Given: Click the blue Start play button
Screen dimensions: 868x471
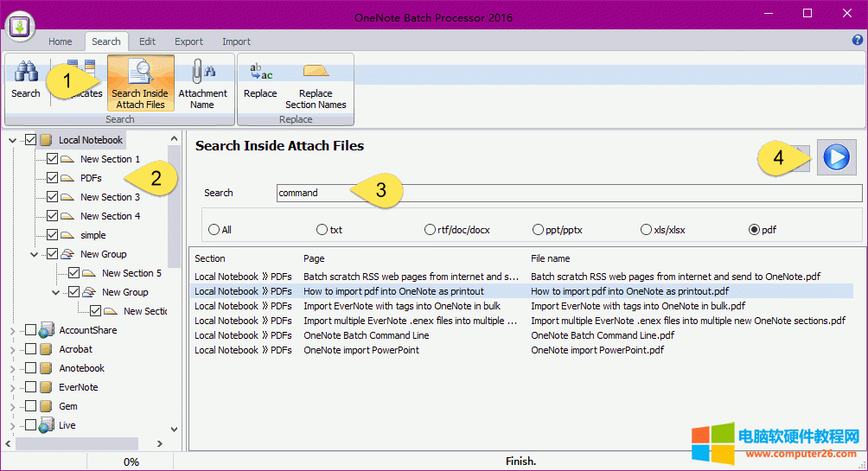Looking at the screenshot, I should point(836,157).
